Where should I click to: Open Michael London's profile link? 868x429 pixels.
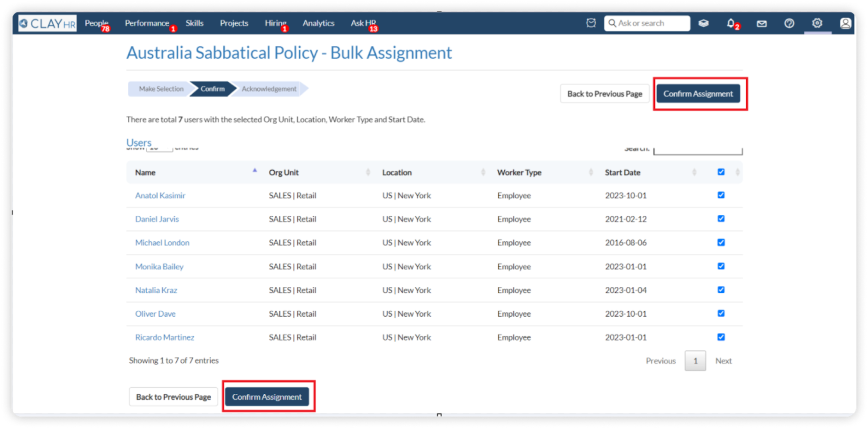click(x=162, y=243)
